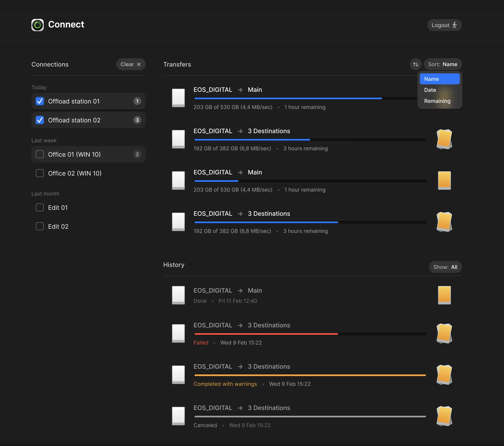Click 'Fri 11 Feb 12:40' date text
504x446 pixels.
click(238, 301)
